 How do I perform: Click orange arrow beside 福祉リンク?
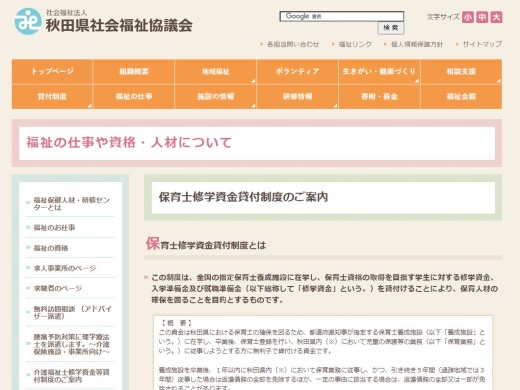pyautogui.click(x=333, y=44)
